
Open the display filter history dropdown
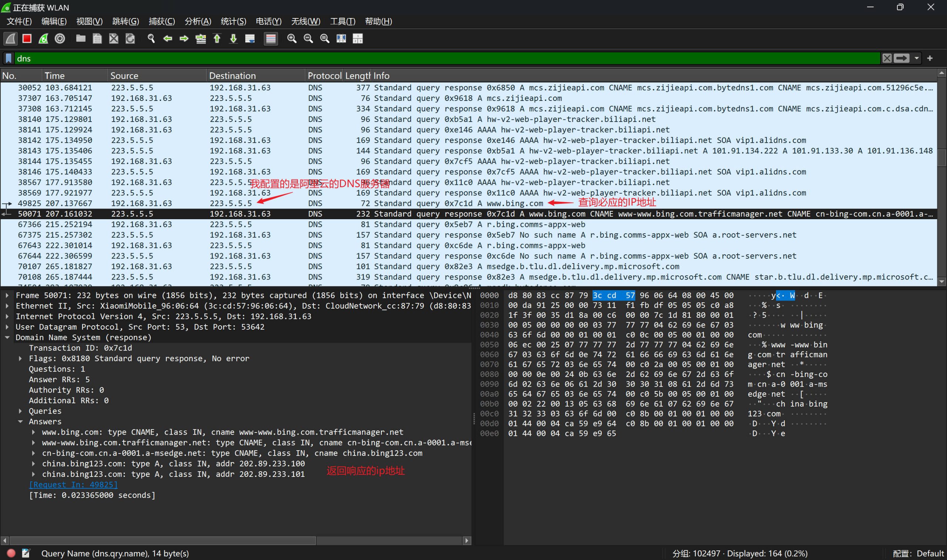tap(916, 58)
